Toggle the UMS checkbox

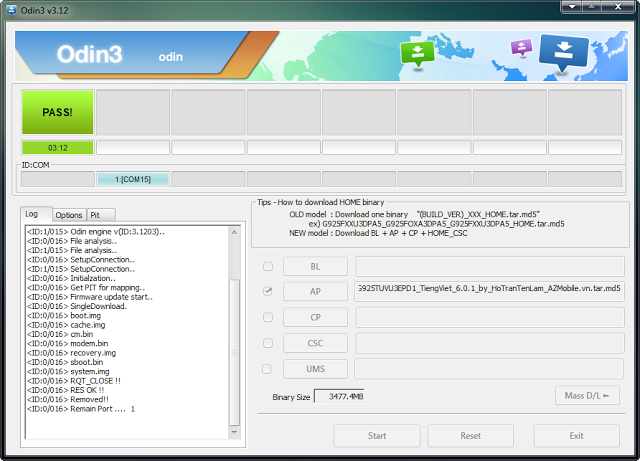point(267,369)
